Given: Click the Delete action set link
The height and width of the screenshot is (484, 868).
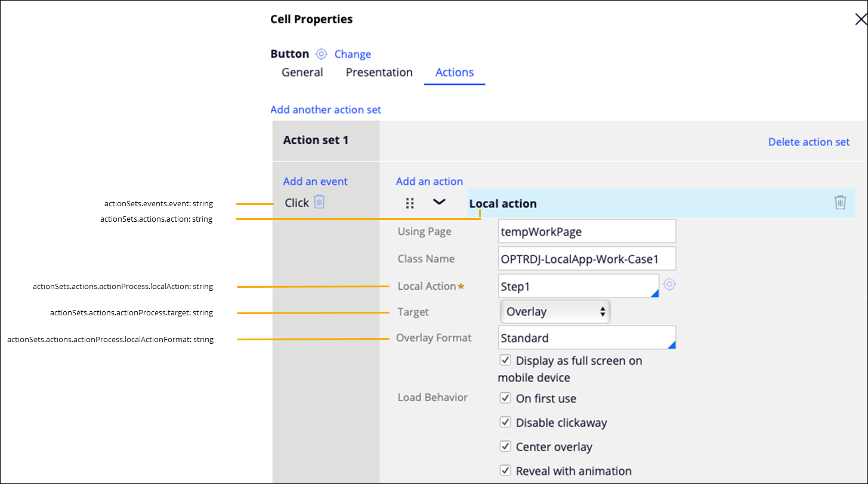Looking at the screenshot, I should tap(808, 142).
